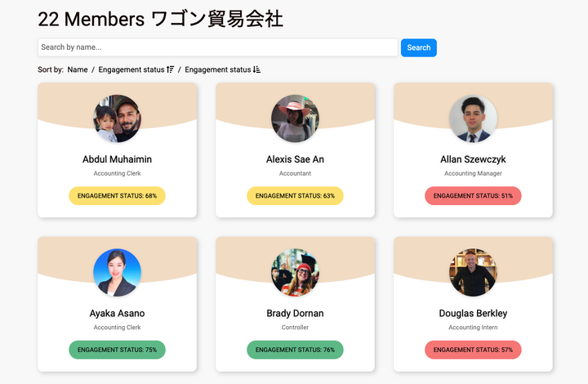Viewport: 588px width, 384px height.
Task: Open Abdul Muhaimin's profile photo
Action: coord(117,119)
